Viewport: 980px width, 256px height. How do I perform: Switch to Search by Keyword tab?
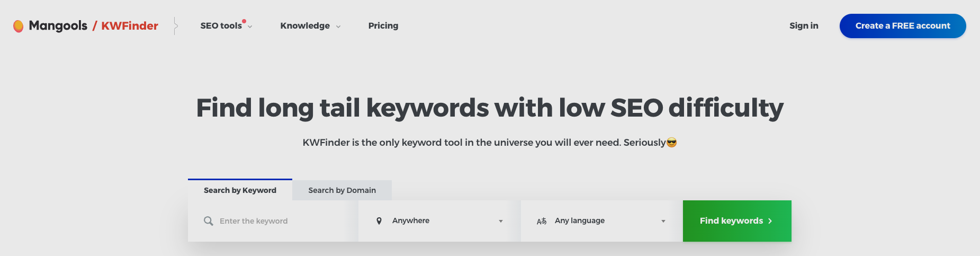click(240, 190)
